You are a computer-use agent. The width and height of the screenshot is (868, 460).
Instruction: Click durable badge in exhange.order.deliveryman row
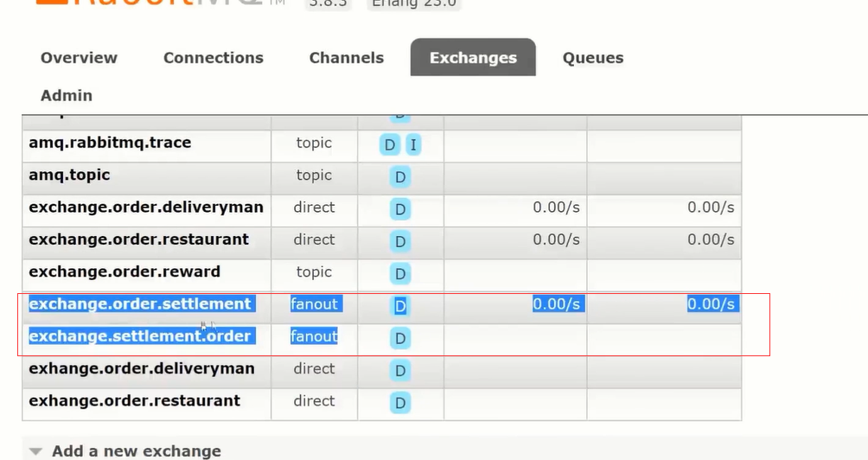[400, 370]
